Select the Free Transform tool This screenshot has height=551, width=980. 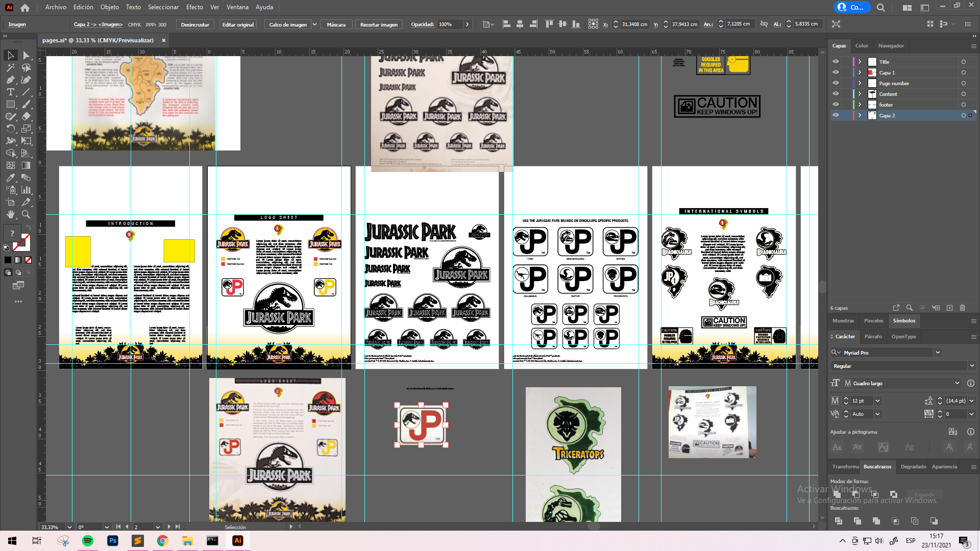[x=26, y=141]
